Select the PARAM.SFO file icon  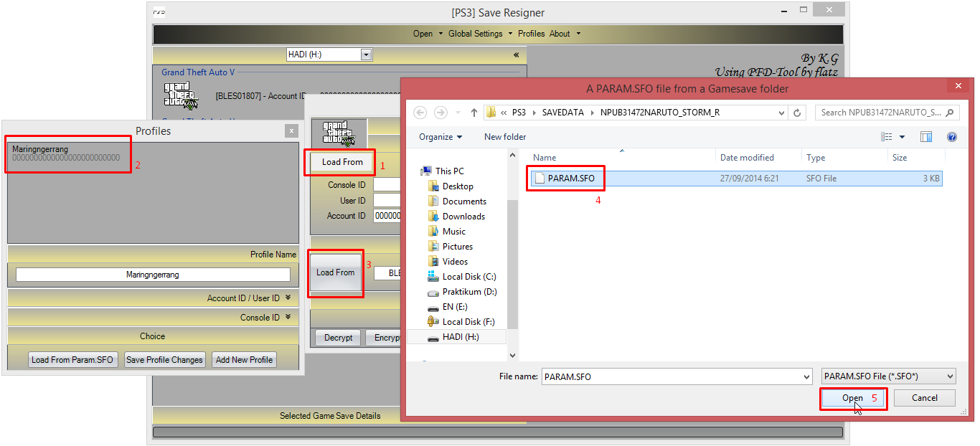pos(539,178)
